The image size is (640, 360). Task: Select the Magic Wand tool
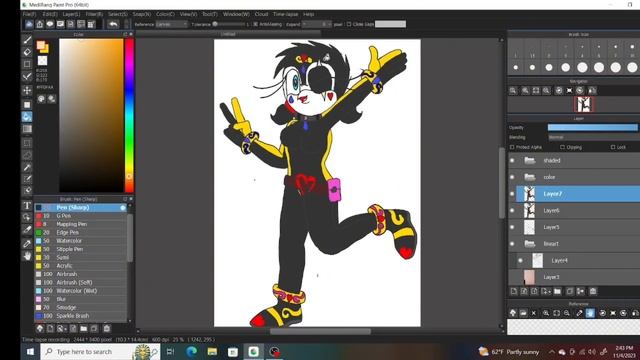point(27,168)
